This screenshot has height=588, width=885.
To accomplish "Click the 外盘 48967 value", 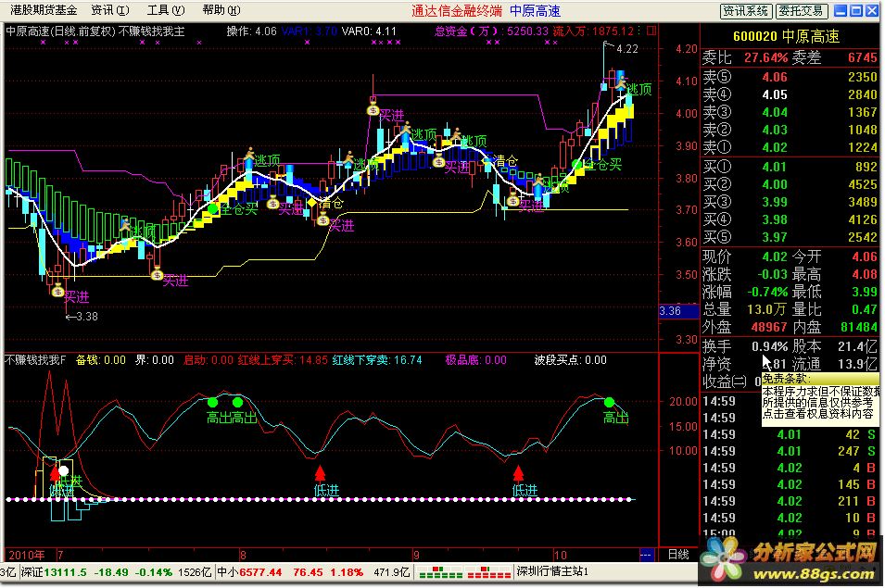I will [x=769, y=327].
